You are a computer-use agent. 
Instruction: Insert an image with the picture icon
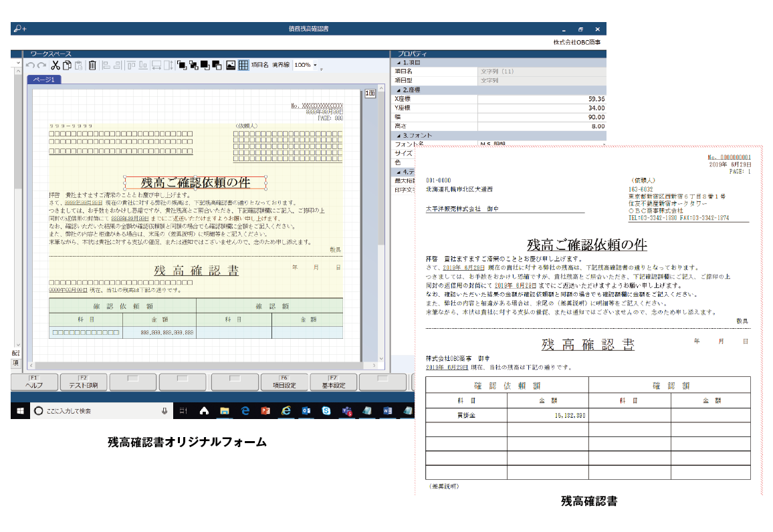tap(231, 65)
